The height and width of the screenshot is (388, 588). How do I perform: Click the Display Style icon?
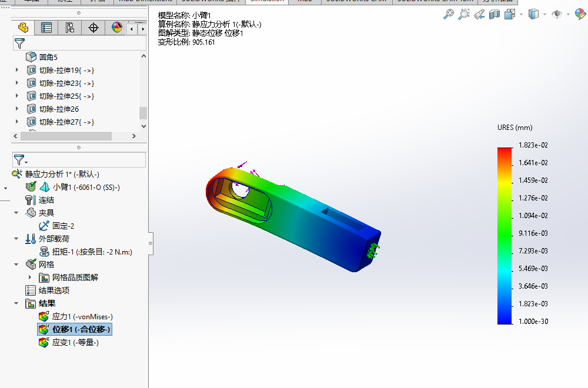(533, 14)
